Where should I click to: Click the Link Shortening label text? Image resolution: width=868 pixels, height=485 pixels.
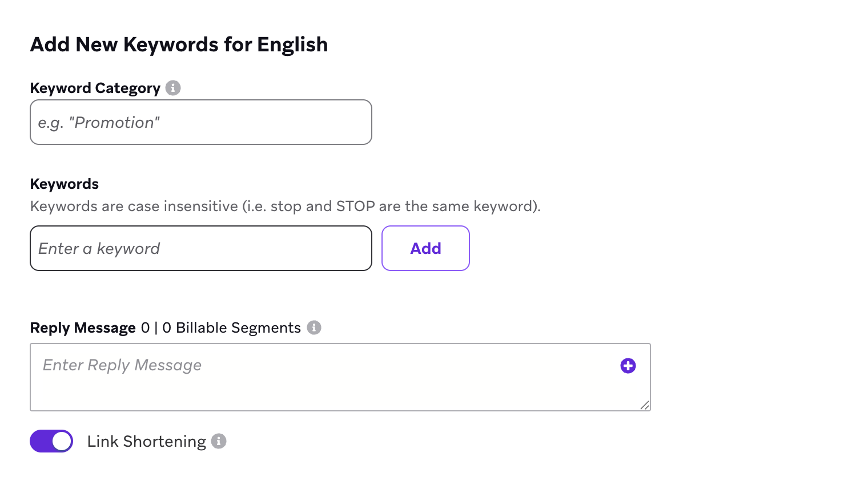pos(146,442)
